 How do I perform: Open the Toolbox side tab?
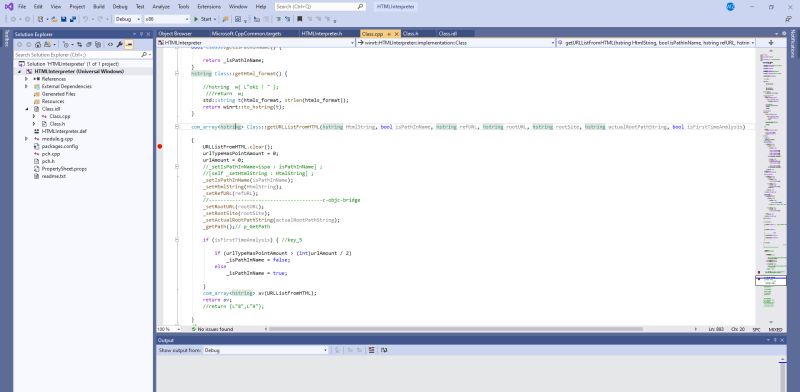pyautogui.click(x=6, y=38)
